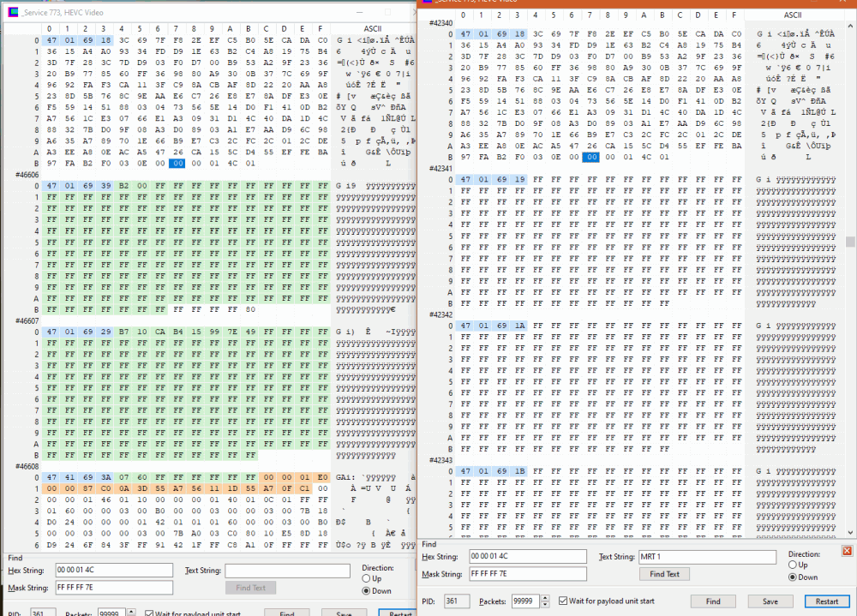Focus Mask String field in left window
Image resolution: width=857 pixels, height=616 pixels.
114,588
